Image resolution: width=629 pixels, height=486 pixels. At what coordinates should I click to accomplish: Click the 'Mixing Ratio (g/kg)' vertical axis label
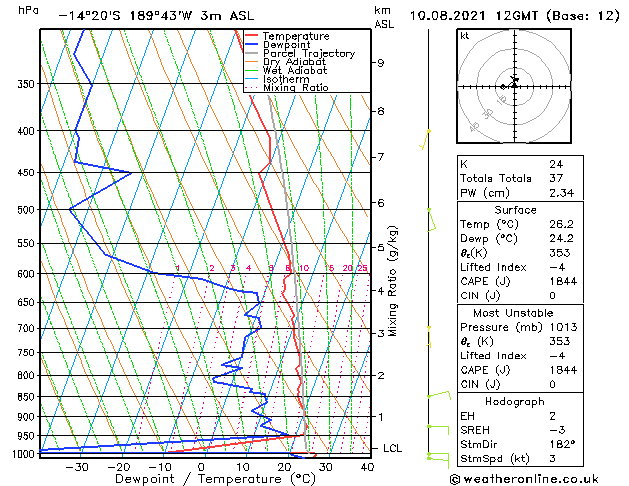pos(392,281)
